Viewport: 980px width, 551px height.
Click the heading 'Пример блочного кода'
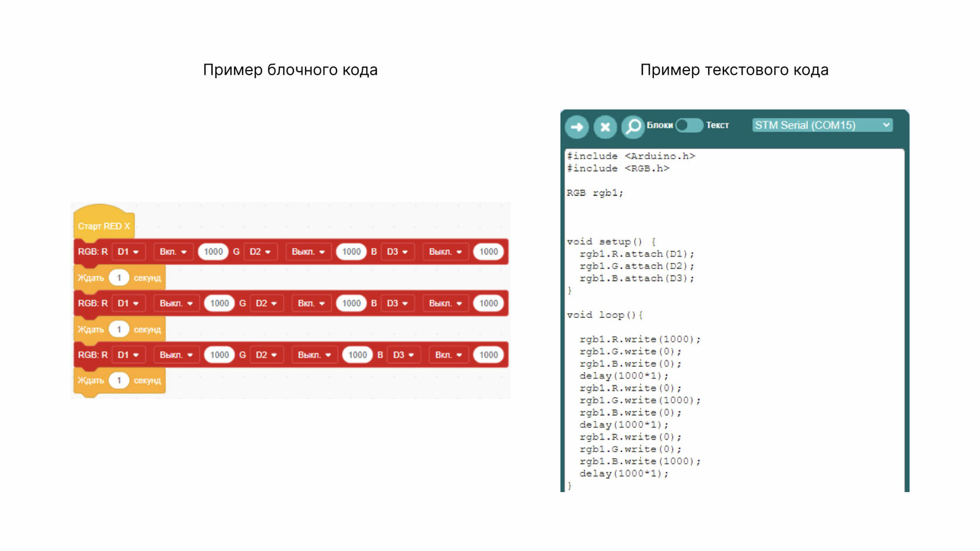(290, 70)
